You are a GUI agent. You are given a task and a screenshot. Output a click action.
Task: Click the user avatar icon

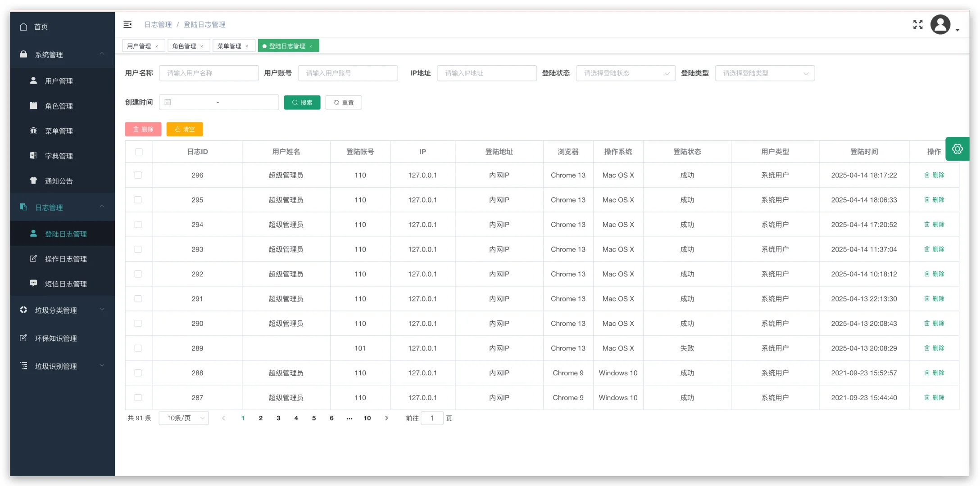pos(940,24)
